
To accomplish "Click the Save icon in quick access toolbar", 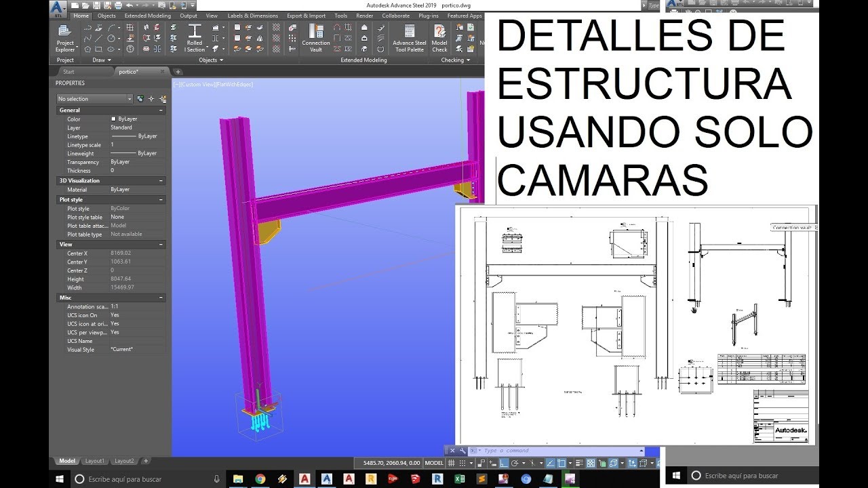I will tap(98, 5).
